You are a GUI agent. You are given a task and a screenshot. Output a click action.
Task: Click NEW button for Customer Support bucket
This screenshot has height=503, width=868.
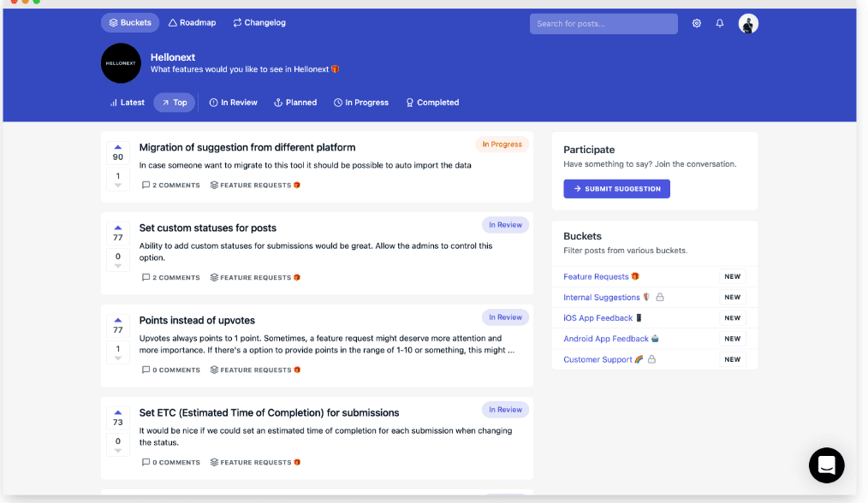733,359
